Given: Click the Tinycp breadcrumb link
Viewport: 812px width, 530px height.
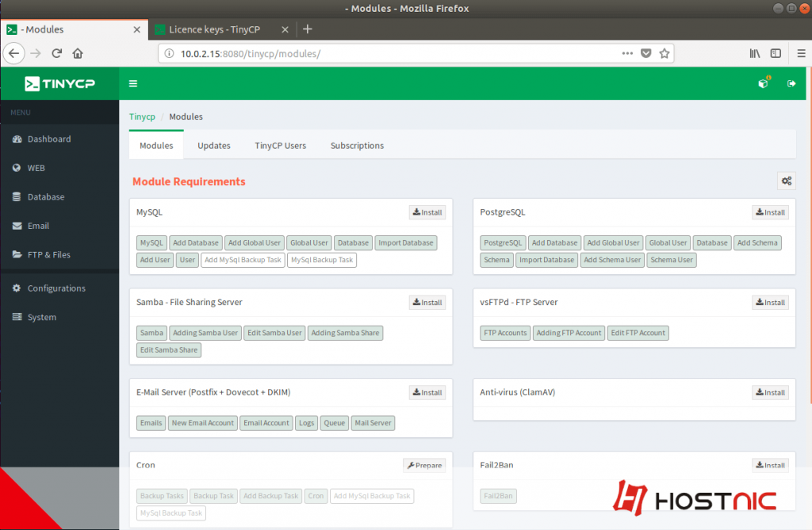Looking at the screenshot, I should [142, 116].
